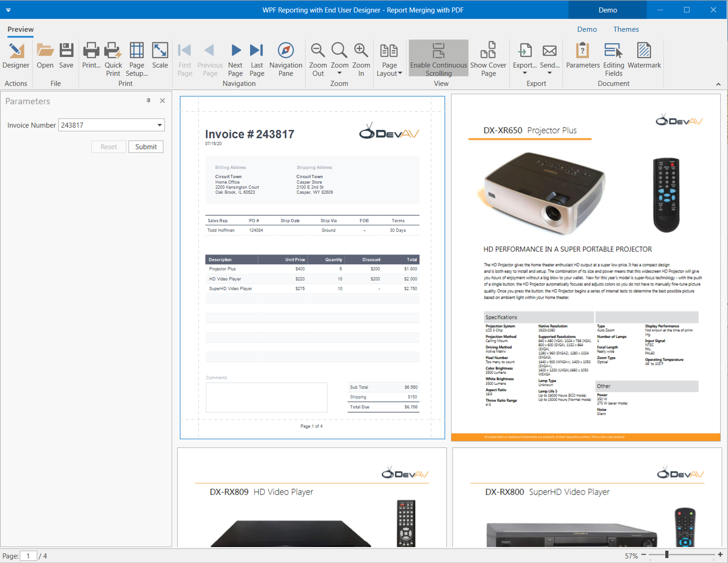
Task: Toggle Enable Continuous Scrolling
Action: coord(438,58)
